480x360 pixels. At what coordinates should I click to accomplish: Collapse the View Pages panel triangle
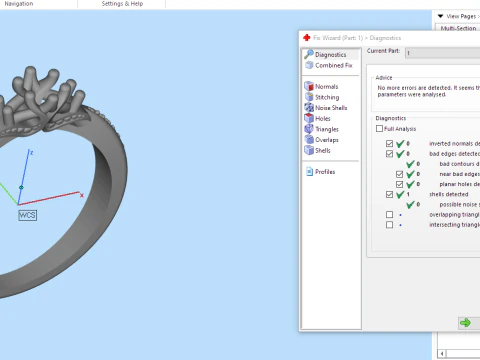click(440, 16)
